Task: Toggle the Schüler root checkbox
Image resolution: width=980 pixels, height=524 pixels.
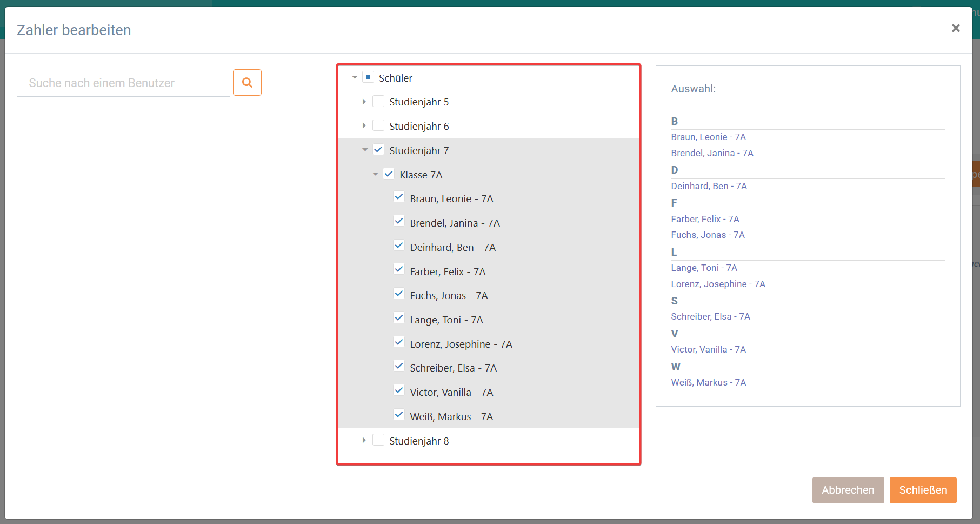Action: (x=368, y=77)
